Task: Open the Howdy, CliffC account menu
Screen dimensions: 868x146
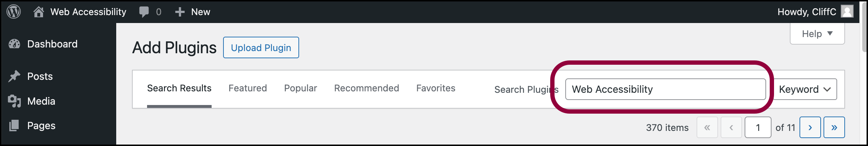Action: point(815,12)
